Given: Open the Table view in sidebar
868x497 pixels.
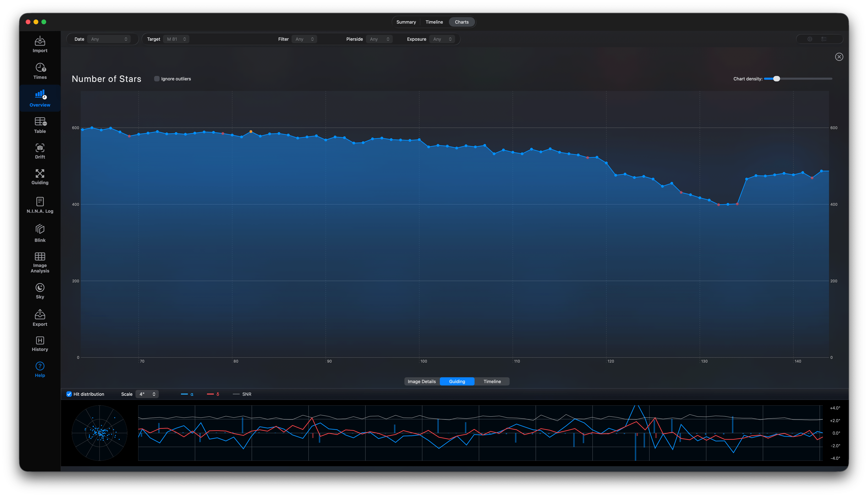Looking at the screenshot, I should [40, 125].
